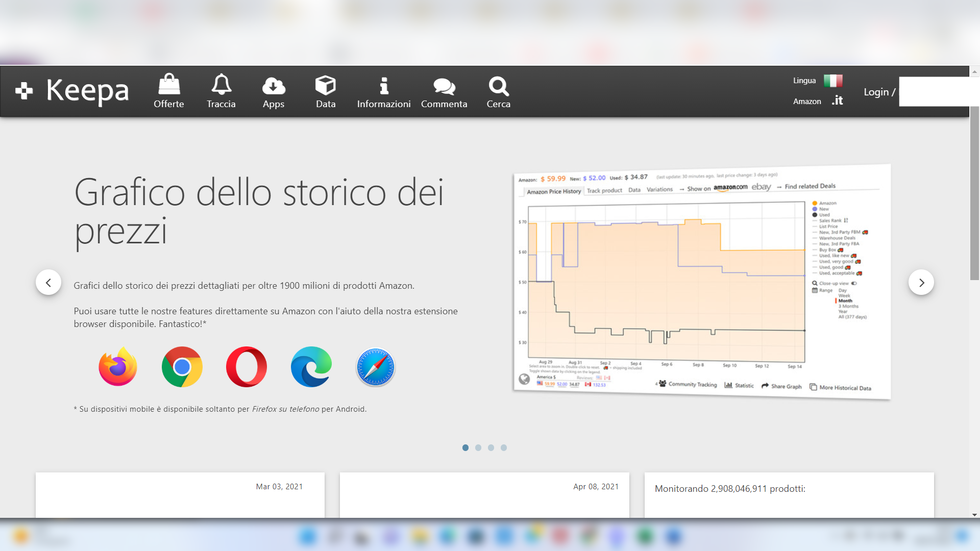Click the Cerca magnifier icon
The image size is (980, 551).
(499, 86)
